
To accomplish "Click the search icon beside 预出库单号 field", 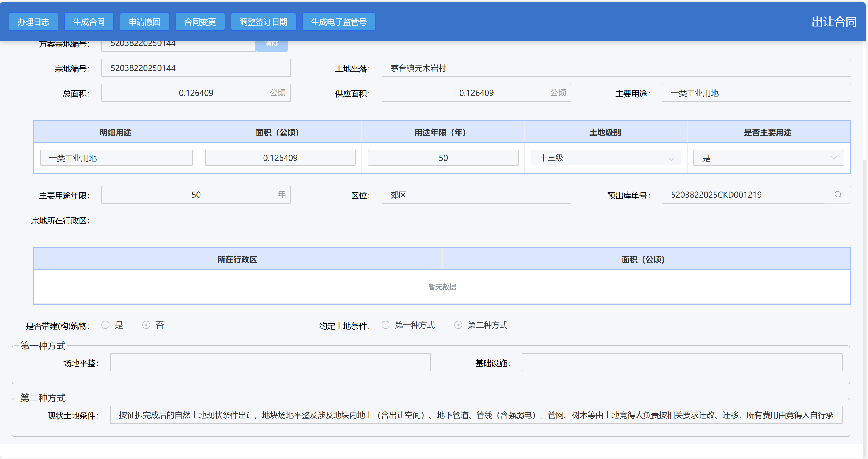I will click(837, 195).
